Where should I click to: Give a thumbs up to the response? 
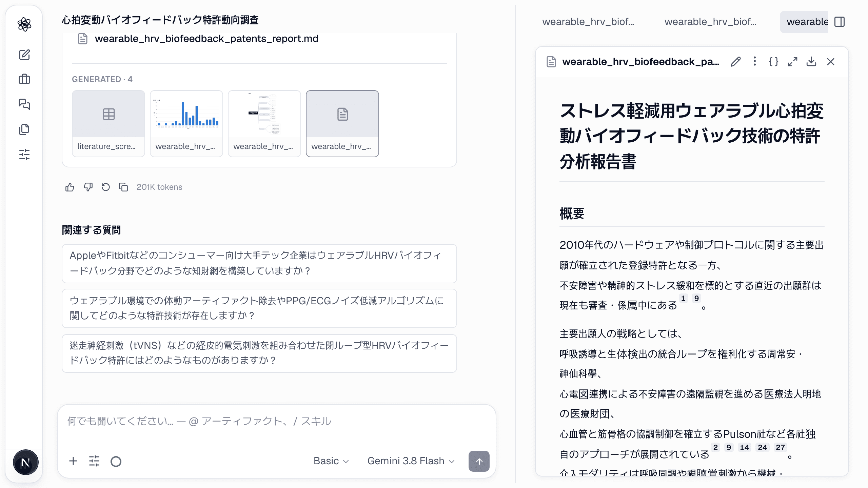tap(70, 187)
